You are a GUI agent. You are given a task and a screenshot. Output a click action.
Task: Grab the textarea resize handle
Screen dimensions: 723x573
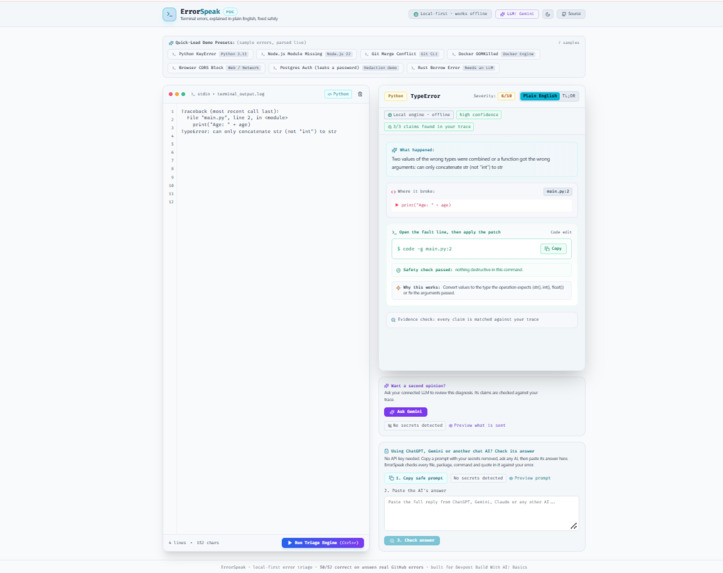coord(574,526)
